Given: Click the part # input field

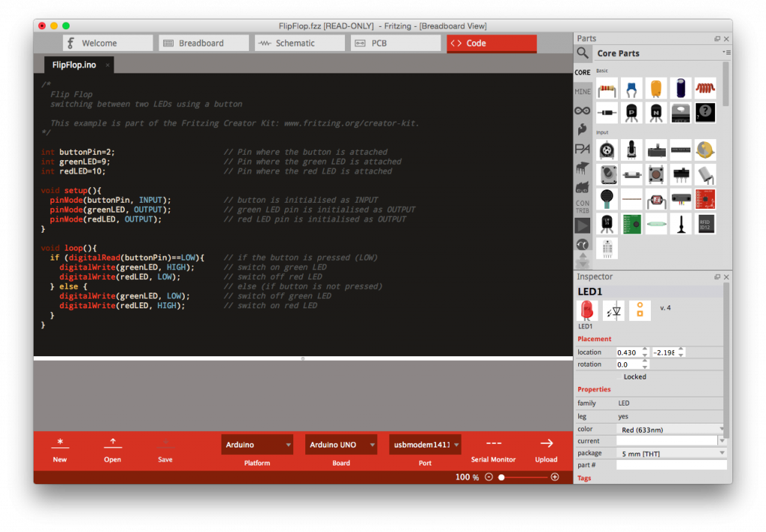Looking at the screenshot, I should tap(671, 465).
